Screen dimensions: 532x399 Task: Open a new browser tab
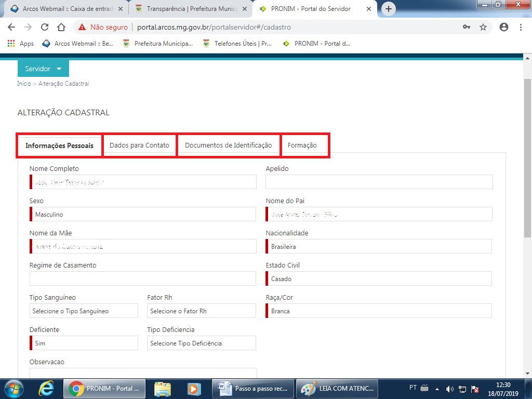click(x=388, y=9)
